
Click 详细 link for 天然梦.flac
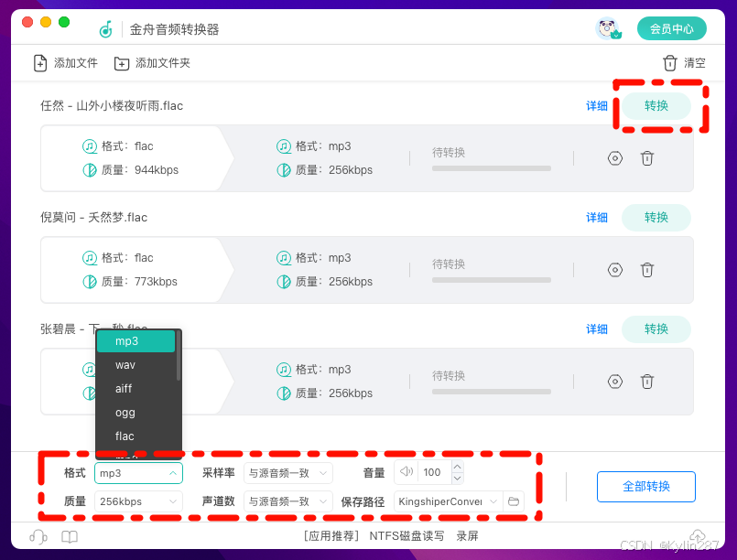597,218
